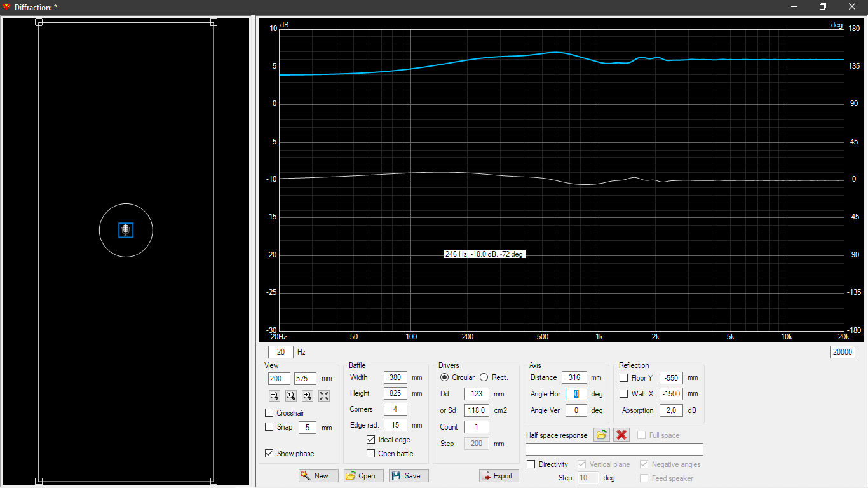Enable the Snap checkbox
Viewport: 868px width, 488px height.
[269, 427]
